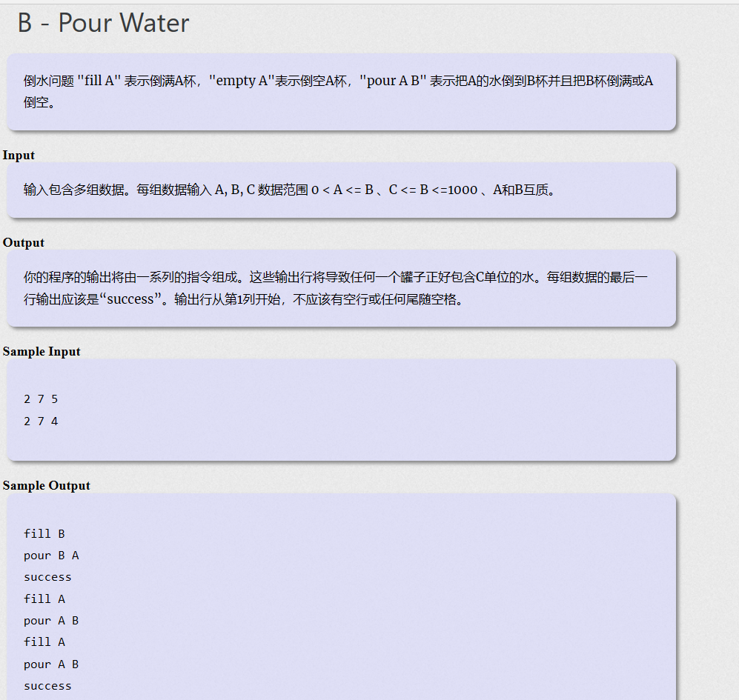Click the "Input" section heading
Screen dimensions: 739x700
click(19, 155)
